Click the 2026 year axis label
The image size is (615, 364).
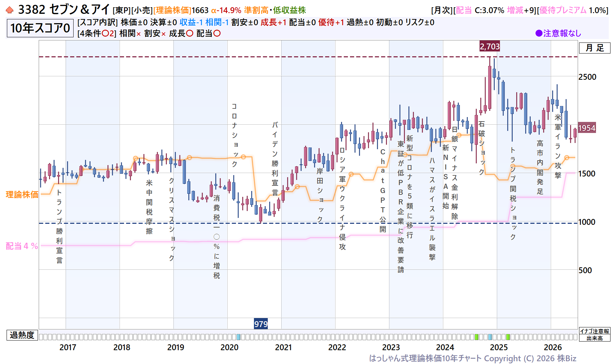[x=553, y=347]
